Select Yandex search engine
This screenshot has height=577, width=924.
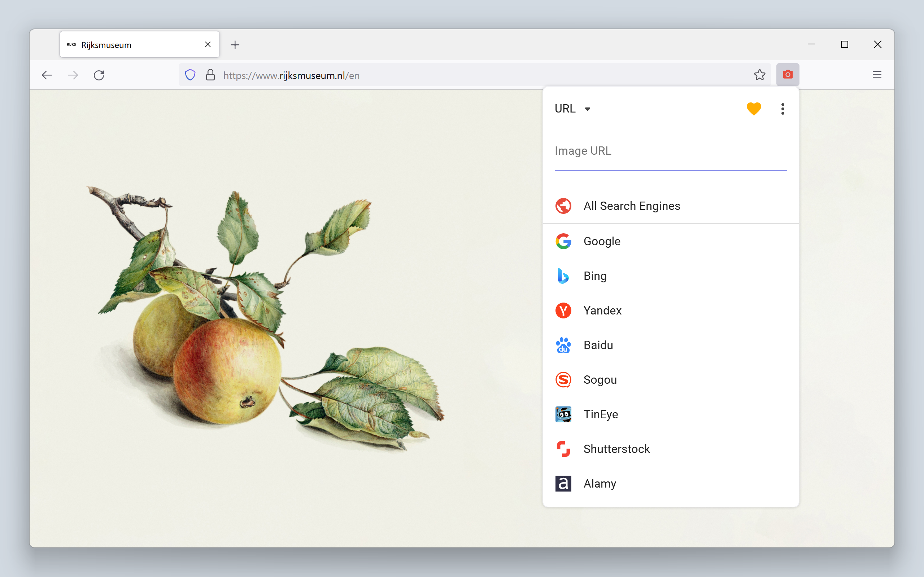click(602, 310)
